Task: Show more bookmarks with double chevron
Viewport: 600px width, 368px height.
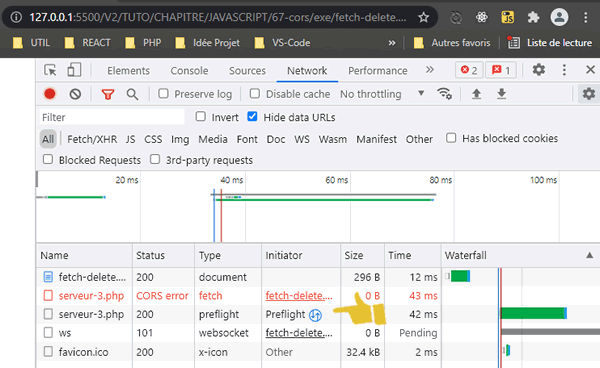Action: tap(392, 43)
